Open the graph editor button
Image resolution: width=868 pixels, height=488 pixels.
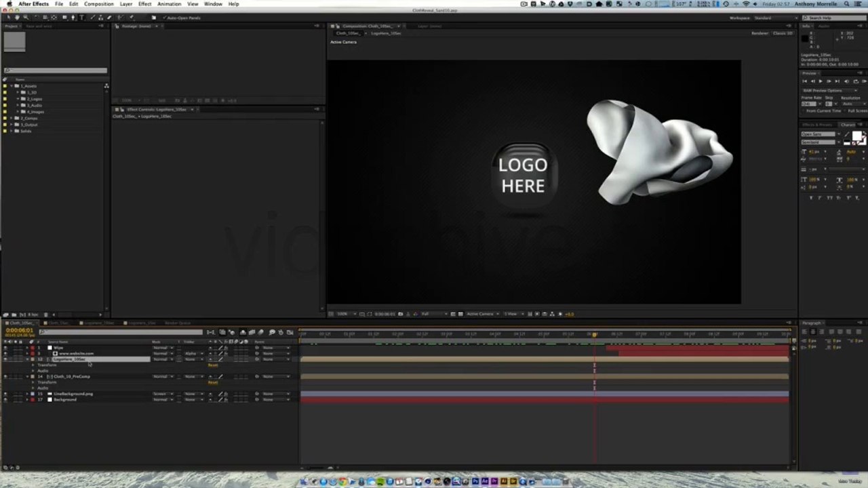point(290,332)
